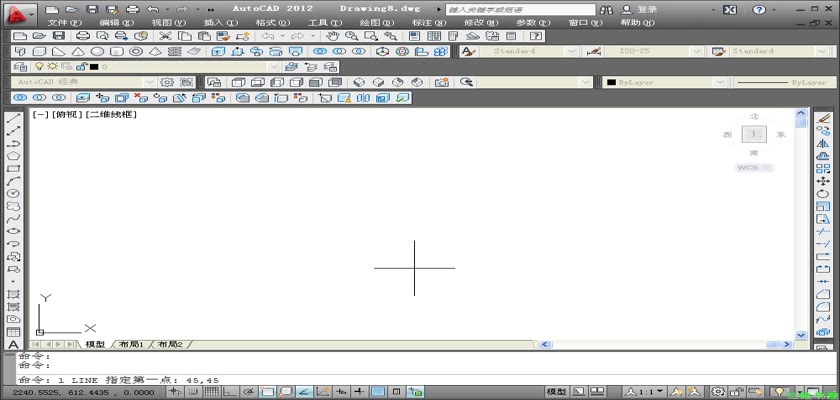Select the Multiline Text 'A' tool

tap(13, 344)
